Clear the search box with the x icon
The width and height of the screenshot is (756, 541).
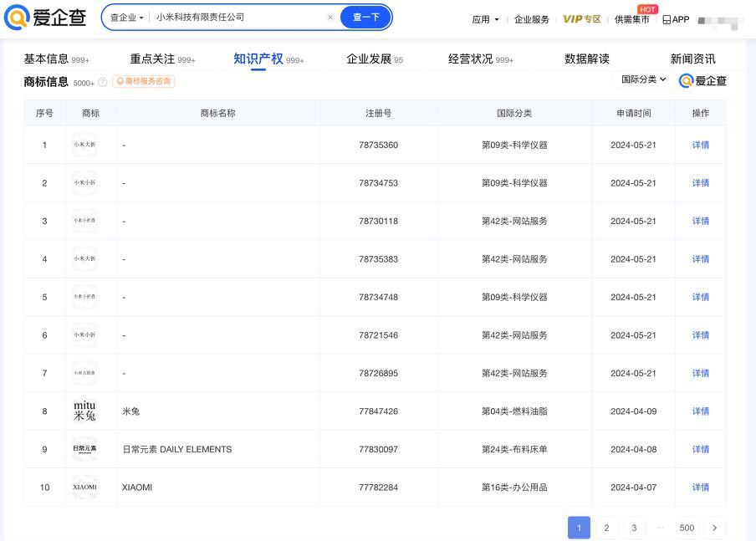tap(330, 18)
